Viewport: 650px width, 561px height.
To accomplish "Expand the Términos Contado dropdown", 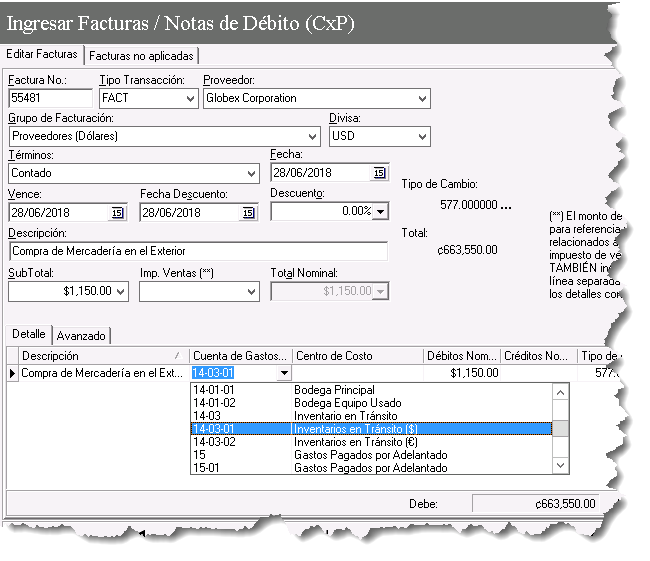I will (251, 173).
